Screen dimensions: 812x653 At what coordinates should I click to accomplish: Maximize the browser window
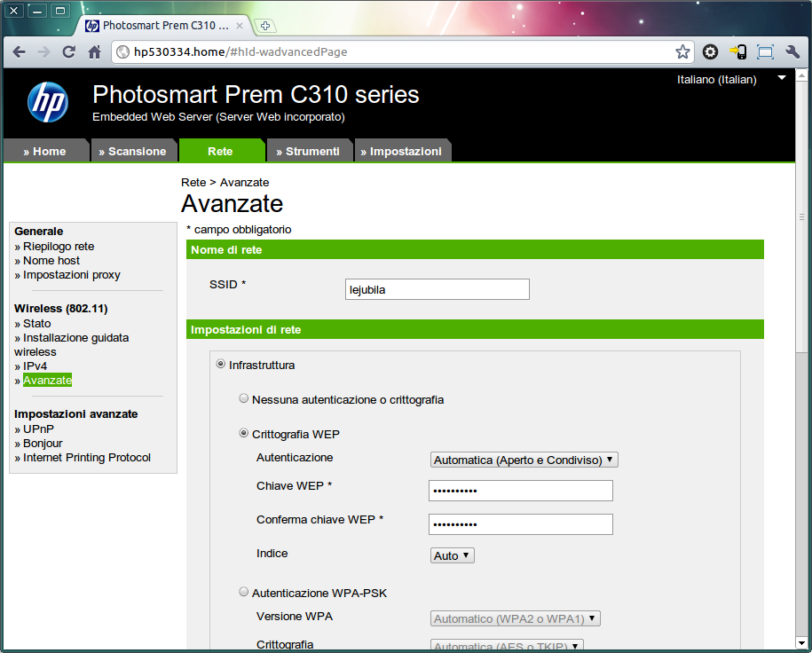click(60, 11)
